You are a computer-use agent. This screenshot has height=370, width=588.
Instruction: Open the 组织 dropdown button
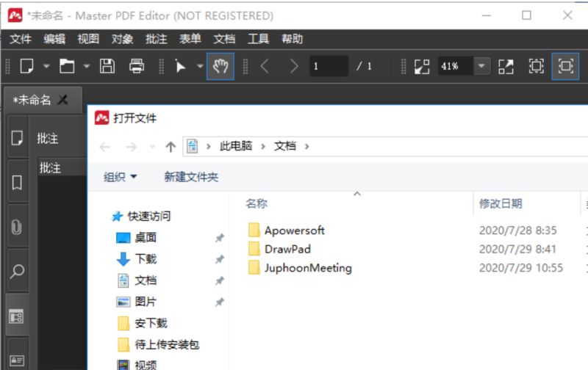tap(120, 176)
